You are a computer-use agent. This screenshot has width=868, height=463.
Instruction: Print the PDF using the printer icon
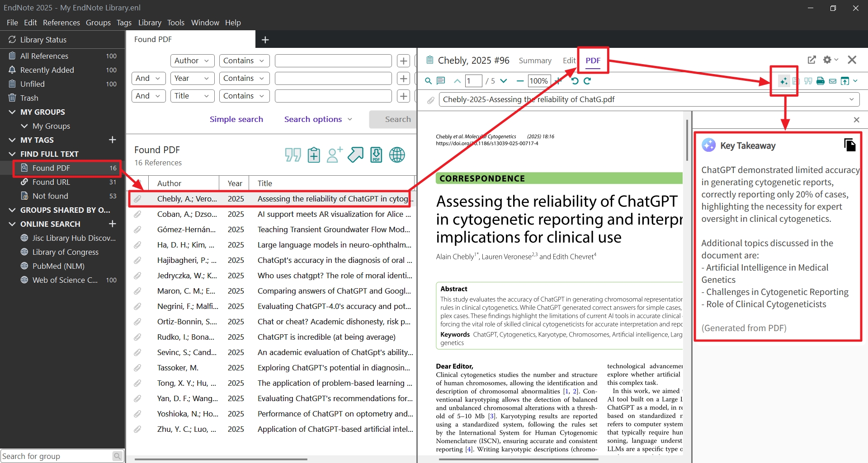pyautogui.click(x=820, y=81)
